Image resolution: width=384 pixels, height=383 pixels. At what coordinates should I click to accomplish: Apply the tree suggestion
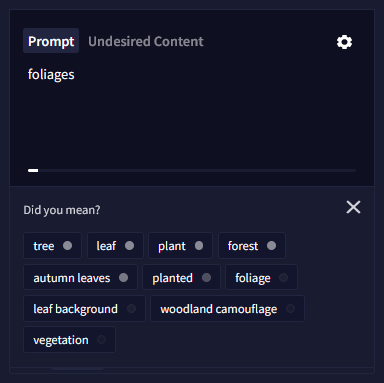(52, 246)
